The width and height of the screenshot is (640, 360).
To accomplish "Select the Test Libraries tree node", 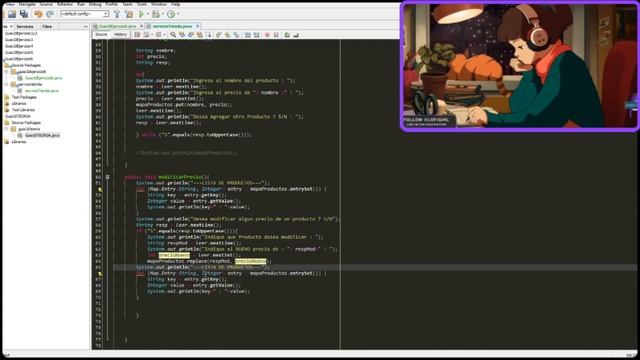I will tap(23, 110).
